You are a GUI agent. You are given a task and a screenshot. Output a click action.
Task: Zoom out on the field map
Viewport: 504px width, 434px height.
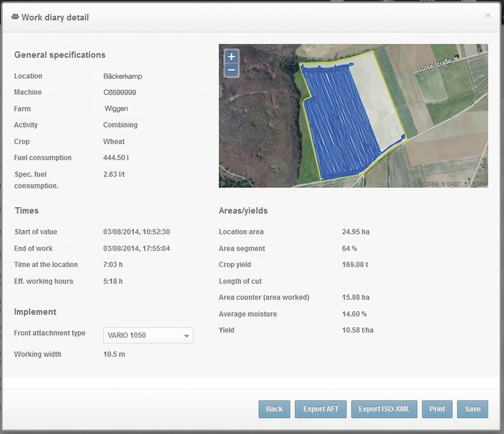pos(231,70)
